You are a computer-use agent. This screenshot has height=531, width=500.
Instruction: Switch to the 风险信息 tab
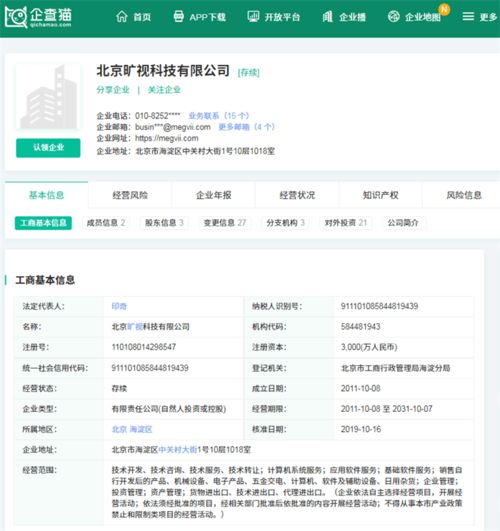coord(464,195)
